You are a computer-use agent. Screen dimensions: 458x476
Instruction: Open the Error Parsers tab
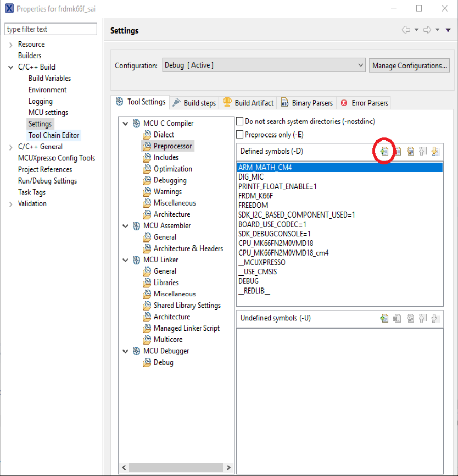364,103
